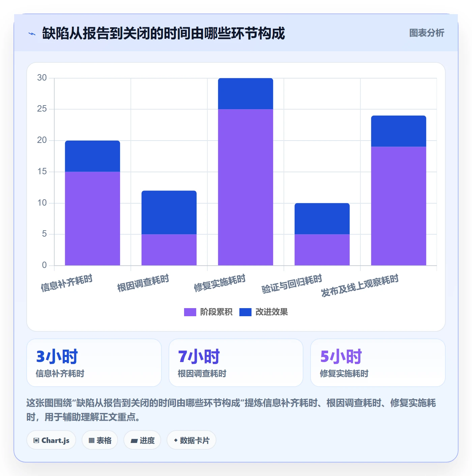The height and width of the screenshot is (476, 472).
Task: Click the x-axis label 根因调查耗时
Action: tap(143, 283)
